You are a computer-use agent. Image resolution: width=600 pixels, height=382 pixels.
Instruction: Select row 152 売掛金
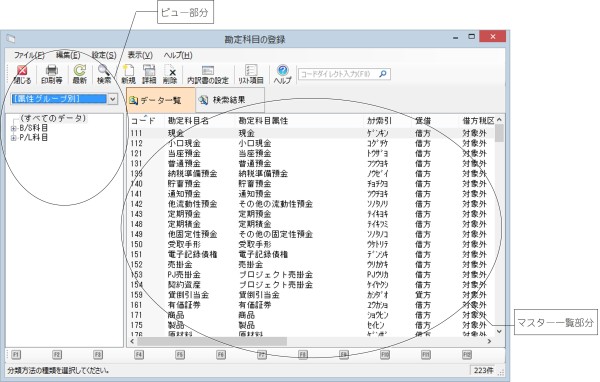311,264
